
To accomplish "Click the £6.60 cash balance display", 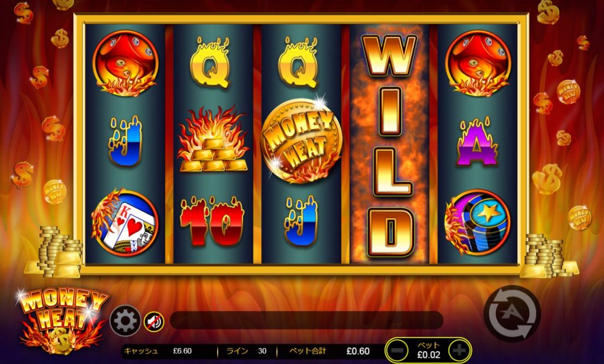I will click(182, 351).
